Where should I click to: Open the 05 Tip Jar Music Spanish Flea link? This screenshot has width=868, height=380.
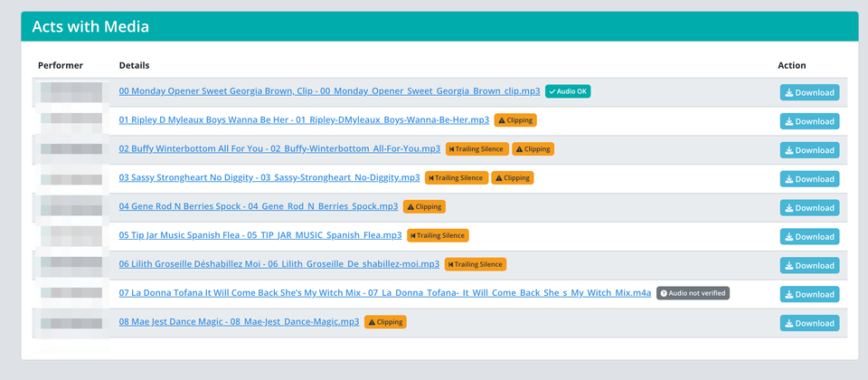coord(260,235)
